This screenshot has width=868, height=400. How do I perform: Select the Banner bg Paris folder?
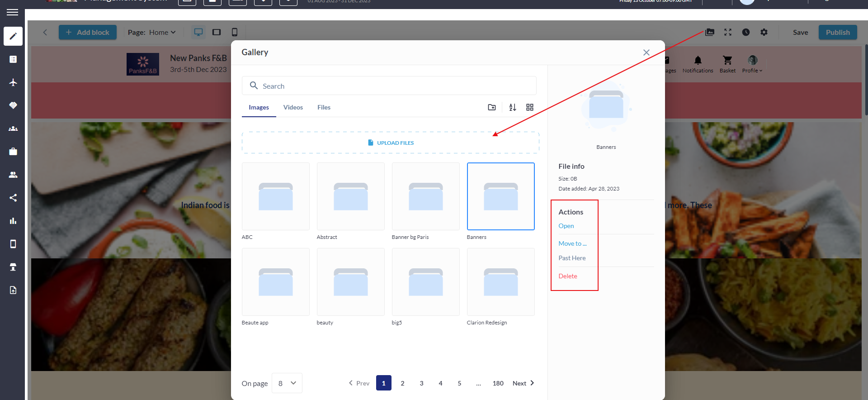click(x=426, y=196)
